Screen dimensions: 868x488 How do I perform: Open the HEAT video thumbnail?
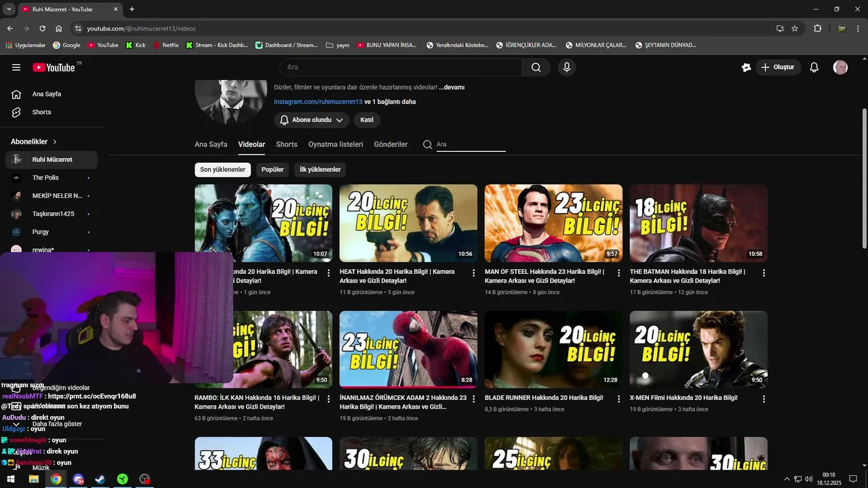pyautogui.click(x=408, y=223)
